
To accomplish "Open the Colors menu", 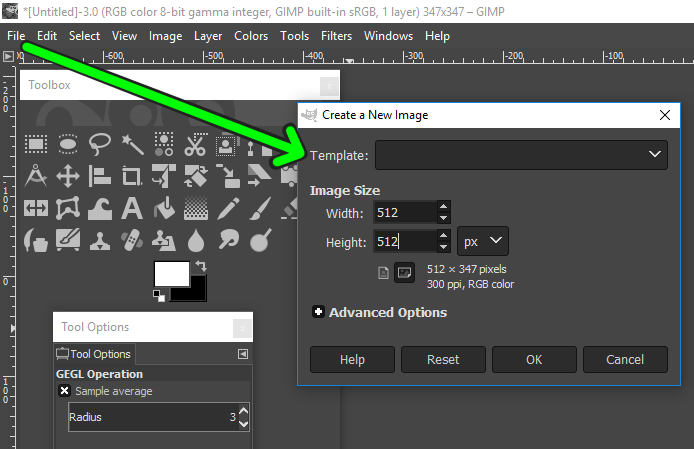I will coord(251,36).
